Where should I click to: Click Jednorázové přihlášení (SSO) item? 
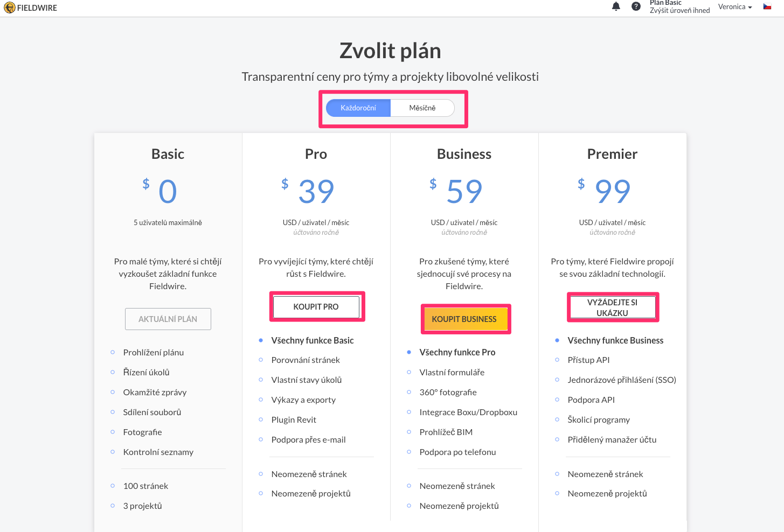pos(622,380)
